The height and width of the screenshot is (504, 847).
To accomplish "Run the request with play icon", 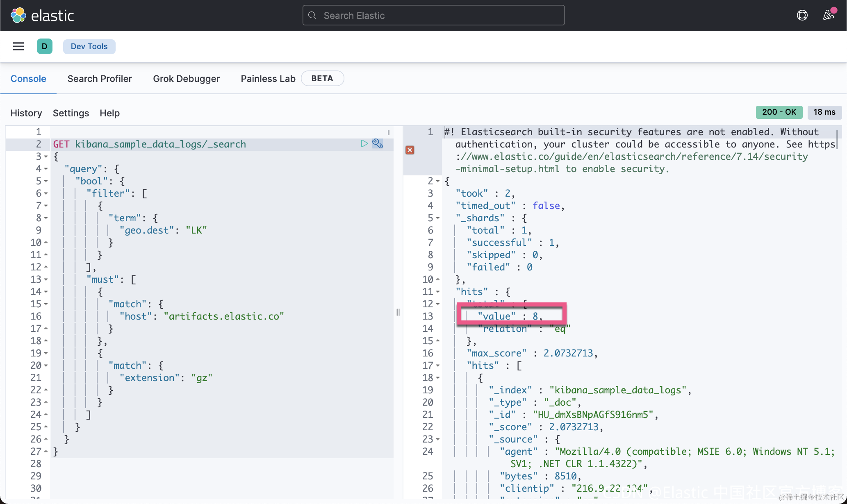I will click(x=364, y=143).
